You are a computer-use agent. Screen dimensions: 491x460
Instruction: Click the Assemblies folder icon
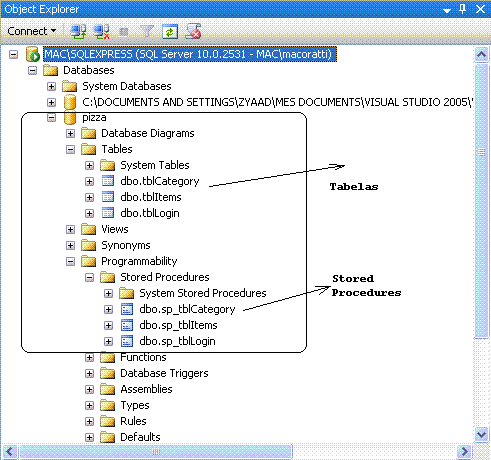click(x=108, y=389)
